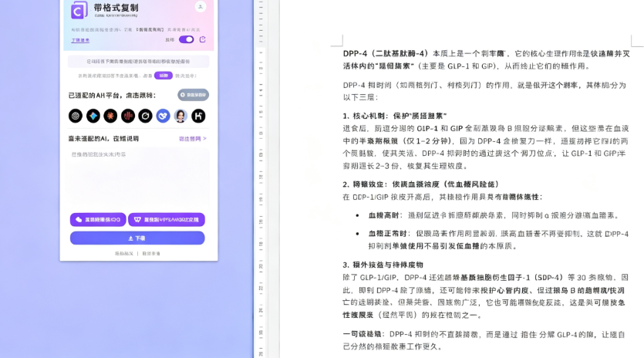Image resolution: width=644 pixels, height=358 pixels.
Task: Click the purple button with W icon
Action: [x=167, y=219]
